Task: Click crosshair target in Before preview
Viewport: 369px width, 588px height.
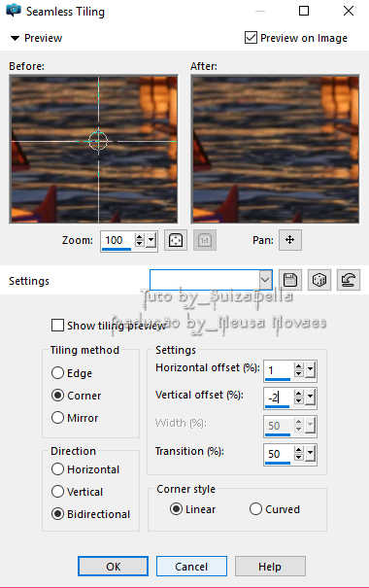Action: click(x=98, y=141)
